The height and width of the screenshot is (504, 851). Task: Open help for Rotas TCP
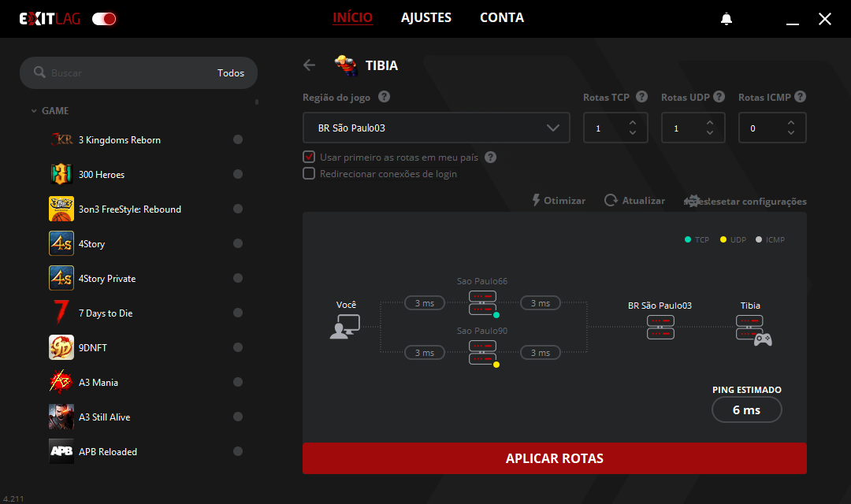click(641, 97)
